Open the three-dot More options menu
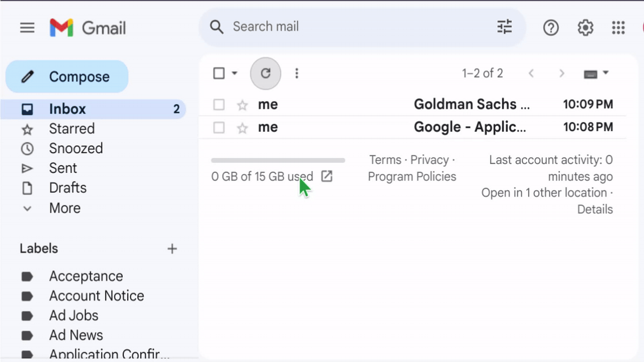This screenshot has width=644, height=362. coord(297,73)
